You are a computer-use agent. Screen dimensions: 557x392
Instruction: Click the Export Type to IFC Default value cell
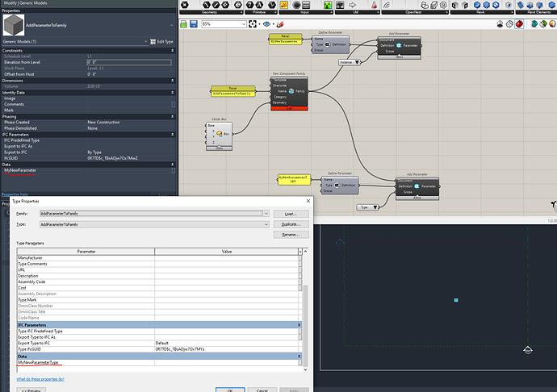[x=226, y=344]
